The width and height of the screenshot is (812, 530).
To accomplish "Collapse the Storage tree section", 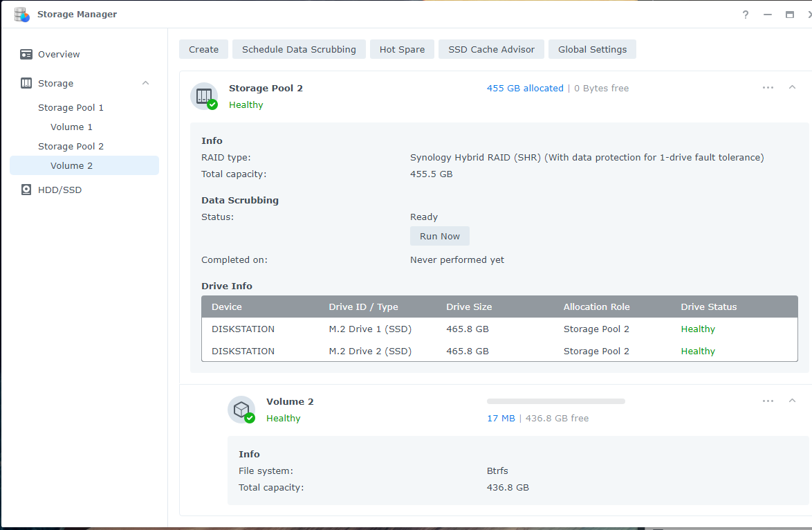I will click(x=145, y=84).
